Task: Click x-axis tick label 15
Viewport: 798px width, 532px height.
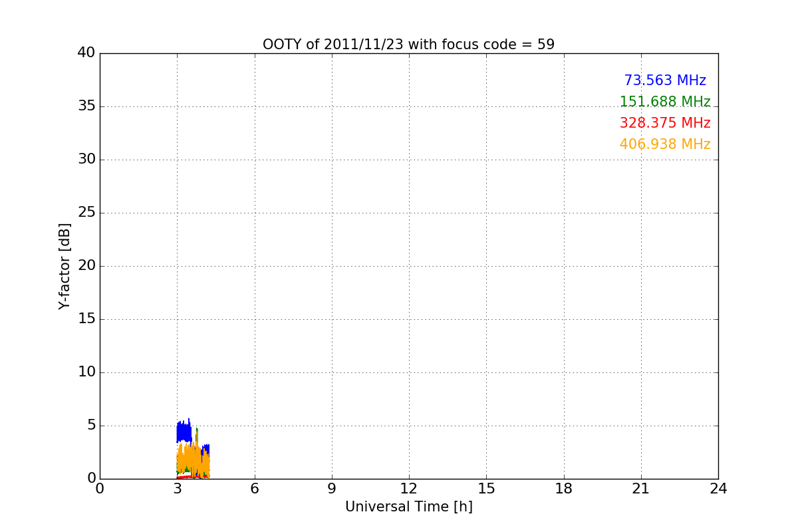Action: (x=486, y=488)
